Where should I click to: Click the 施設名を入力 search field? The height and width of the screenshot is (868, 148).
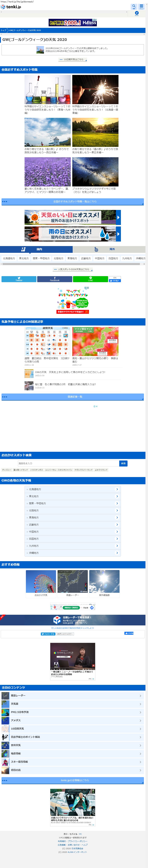pyautogui.click(x=69, y=463)
